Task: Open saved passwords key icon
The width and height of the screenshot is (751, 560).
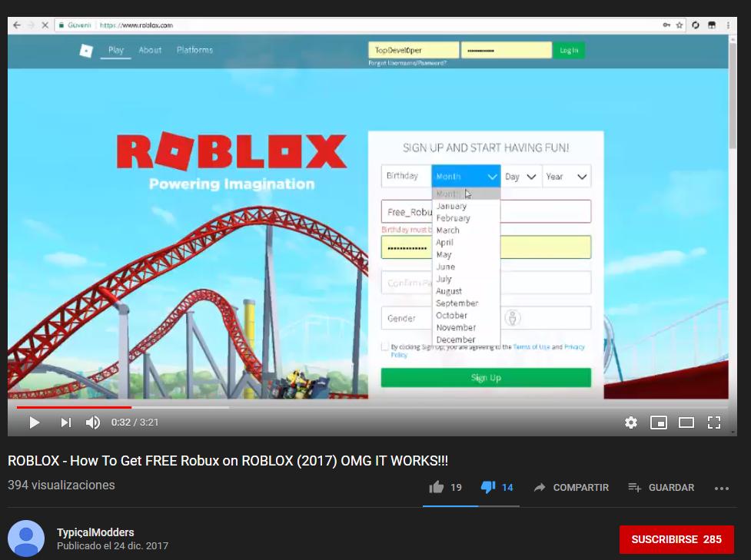Action: coord(666,25)
